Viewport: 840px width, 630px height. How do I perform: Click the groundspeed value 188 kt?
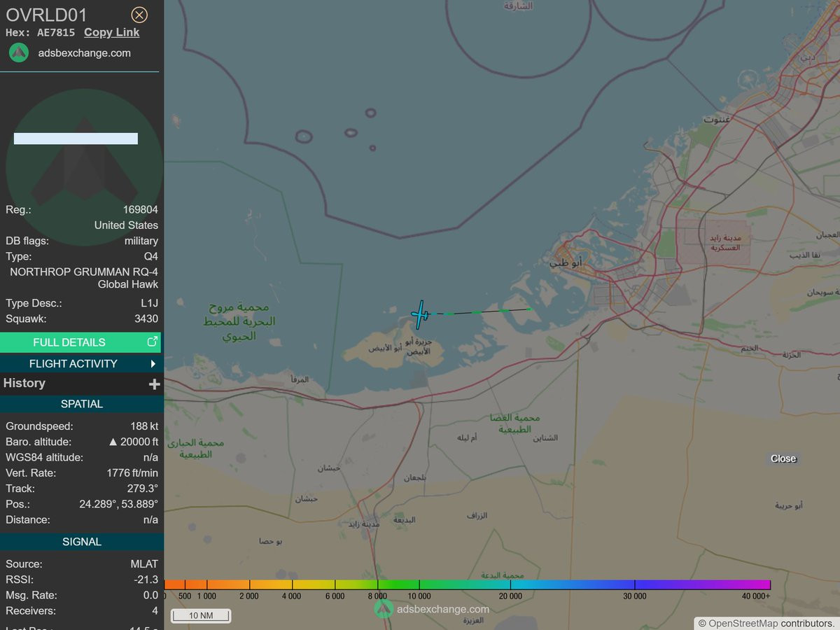144,426
